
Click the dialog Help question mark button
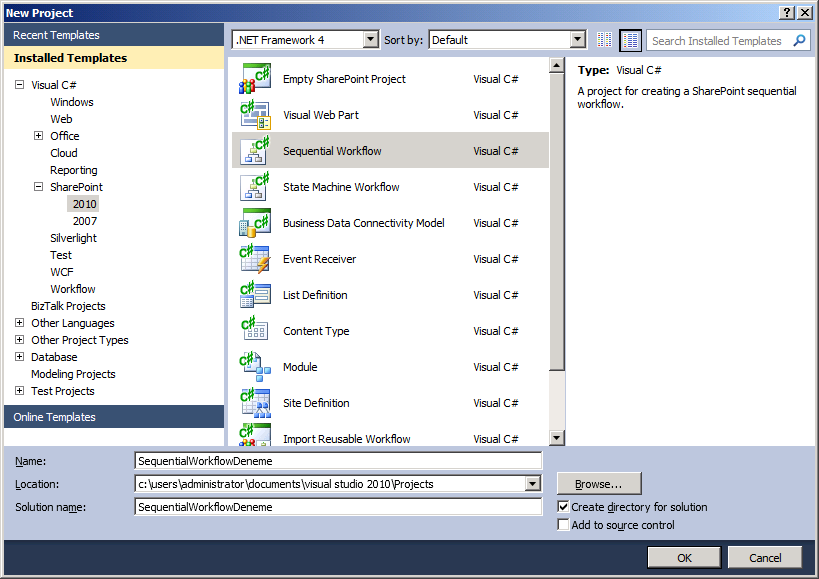point(787,12)
